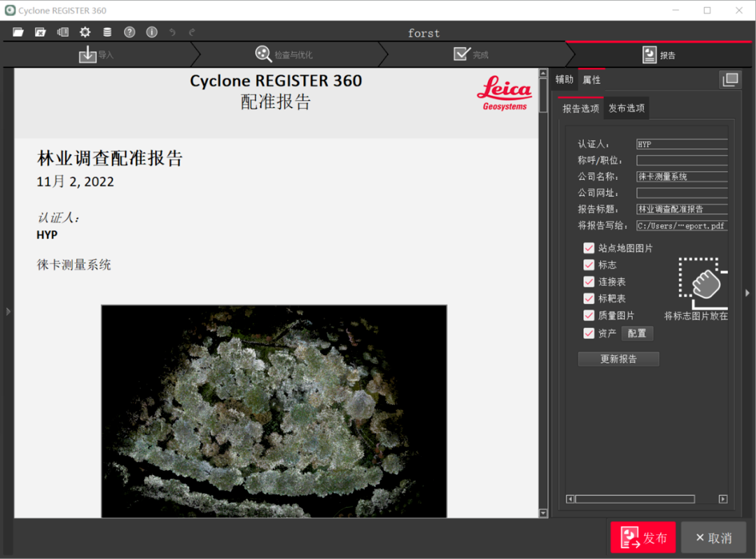Viewport: 756px width, 559px height.
Task: Click the company text 徕卡测量系统 in report
Action: pyautogui.click(x=73, y=265)
